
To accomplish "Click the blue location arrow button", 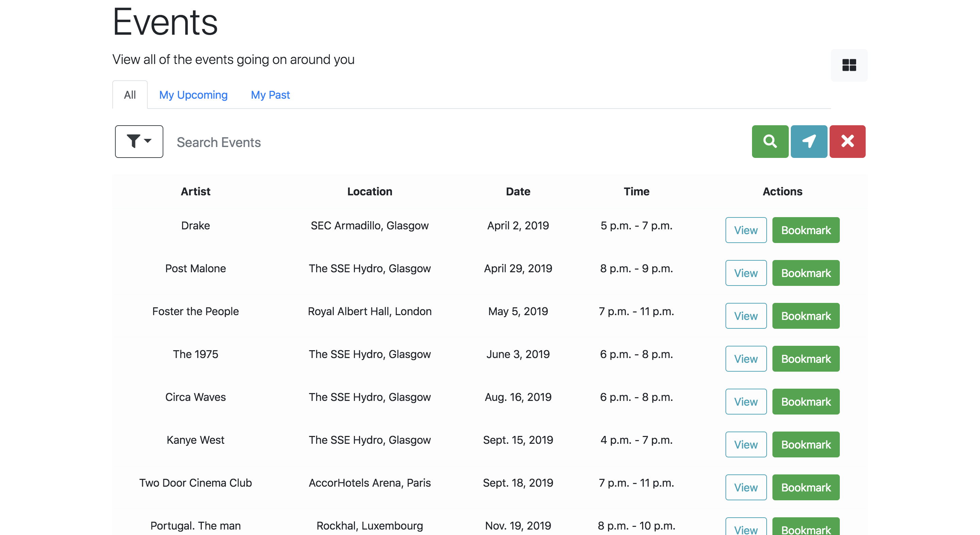I will coord(808,141).
